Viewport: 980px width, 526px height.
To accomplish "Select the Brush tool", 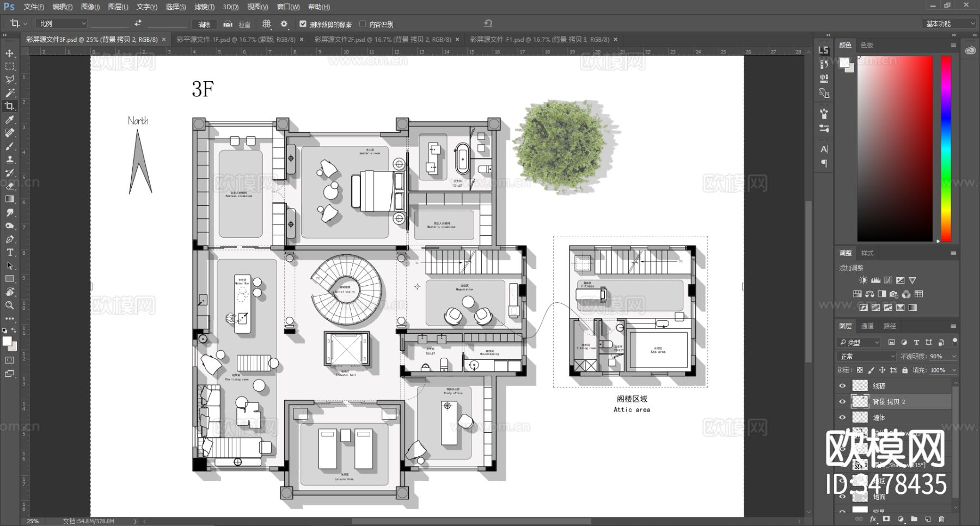I will (x=10, y=146).
